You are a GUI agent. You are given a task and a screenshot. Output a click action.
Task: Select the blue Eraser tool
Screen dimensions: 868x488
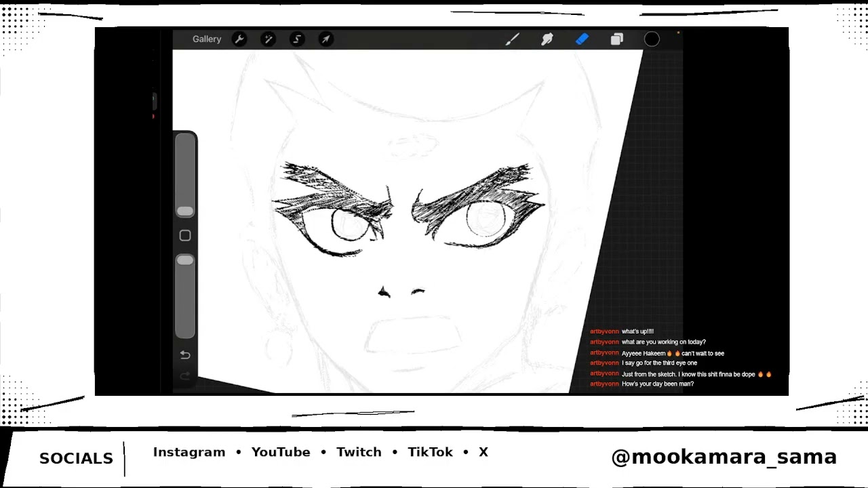click(582, 39)
